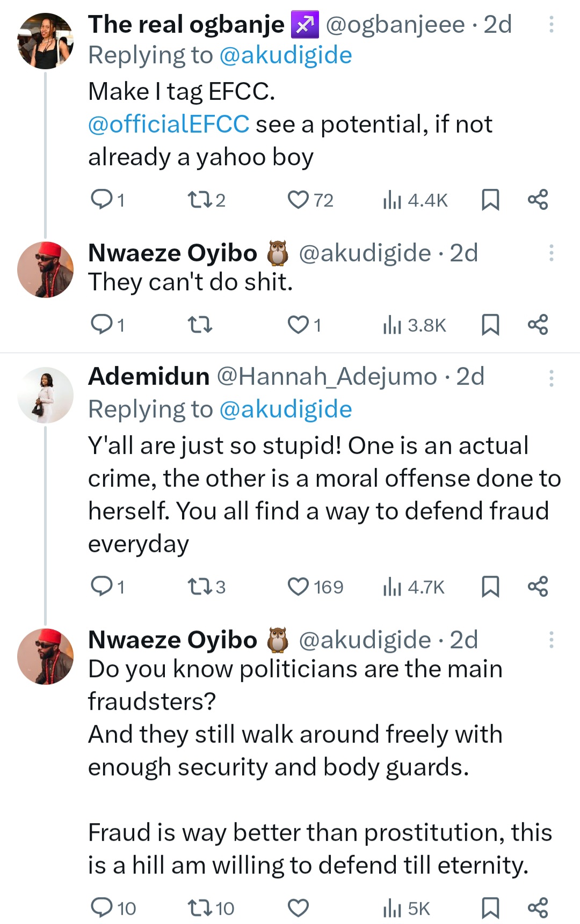Image resolution: width=580 pixels, height=924 pixels.
Task: Retweet Ademidun's tweet with 3 retweets
Action: pyautogui.click(x=199, y=586)
